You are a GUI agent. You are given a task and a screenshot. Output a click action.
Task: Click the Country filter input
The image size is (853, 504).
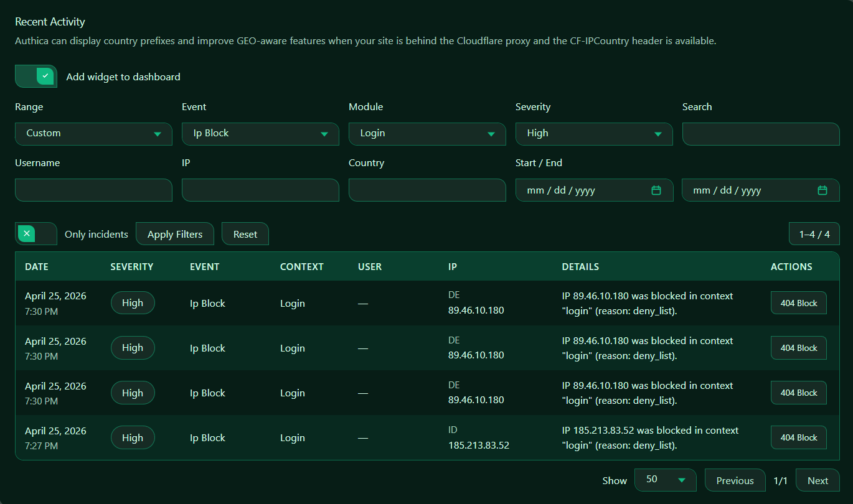427,190
